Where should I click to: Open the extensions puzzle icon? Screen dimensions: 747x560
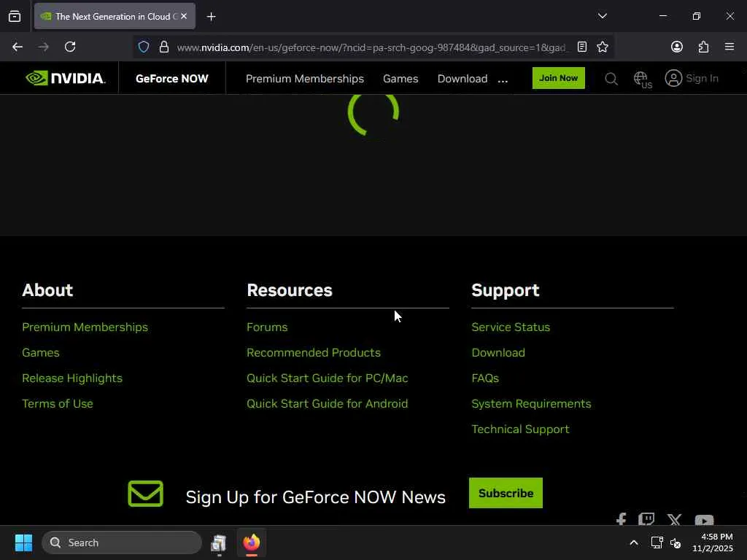[x=703, y=47]
